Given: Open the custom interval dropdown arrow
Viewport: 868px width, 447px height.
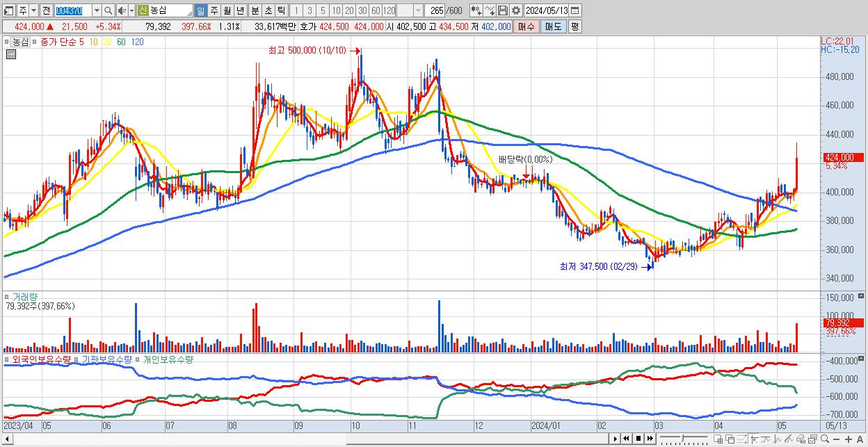Looking at the screenshot, I should (x=418, y=10).
